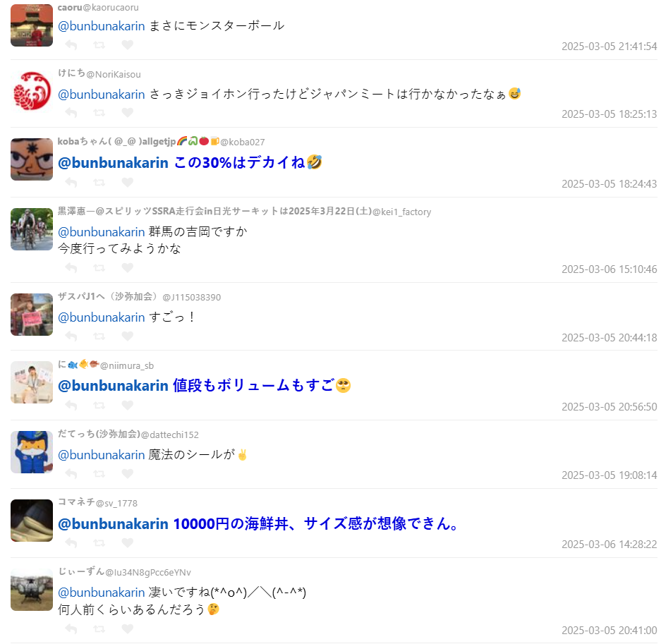Reply to じぃーずん's 凄いですね tweet
The width and height of the screenshot is (666, 644).
coord(71,629)
